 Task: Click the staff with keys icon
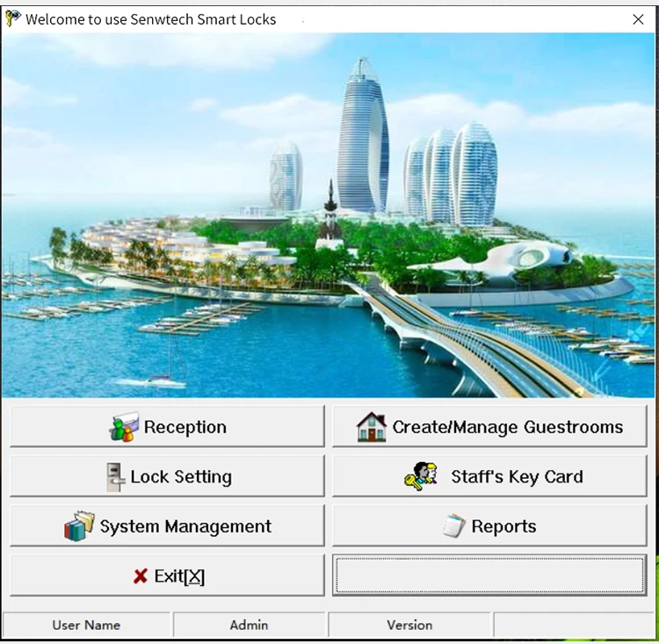pos(421,477)
